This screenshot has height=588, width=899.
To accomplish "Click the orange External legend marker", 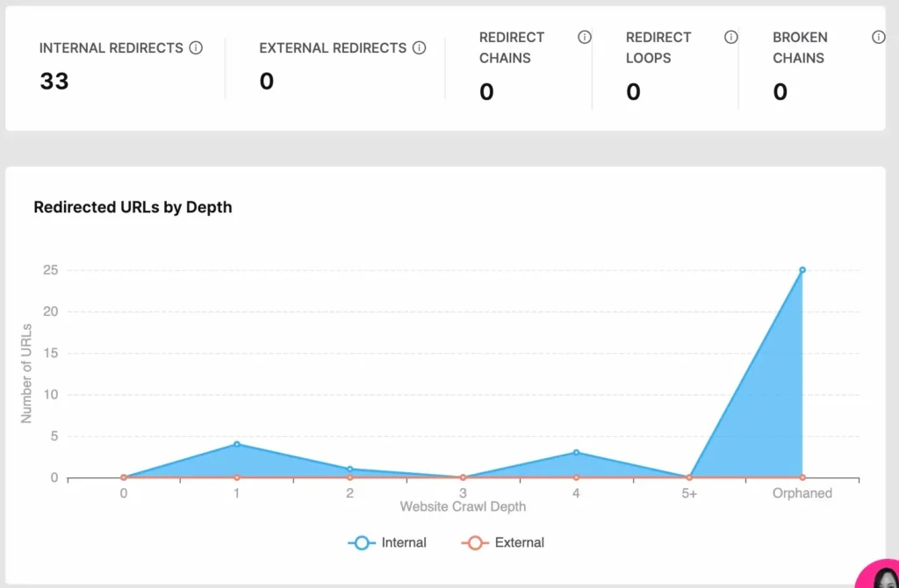I will pyautogui.click(x=475, y=543).
